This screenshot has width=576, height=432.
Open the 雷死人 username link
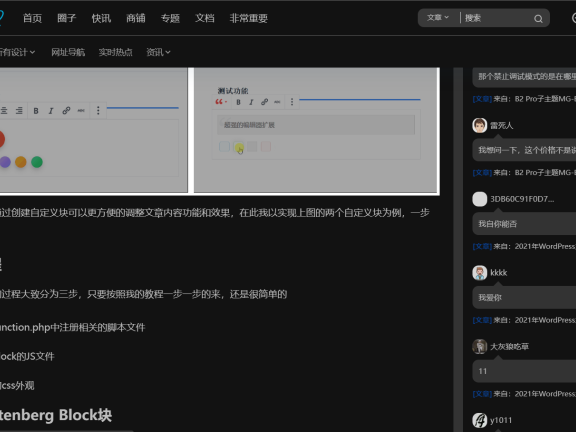pos(501,126)
